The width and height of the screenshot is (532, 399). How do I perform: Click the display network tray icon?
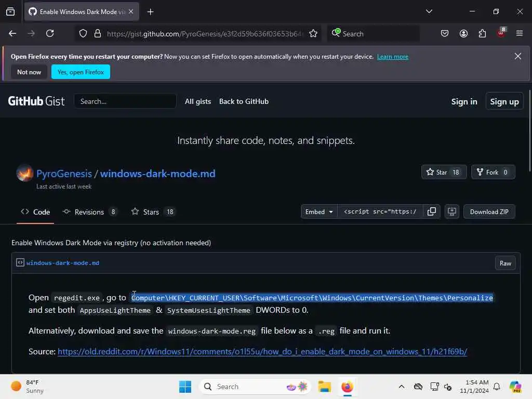(x=434, y=387)
